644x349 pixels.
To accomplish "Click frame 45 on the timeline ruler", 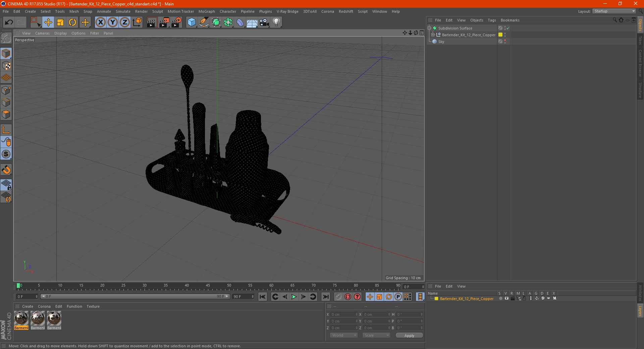I will [208, 286].
